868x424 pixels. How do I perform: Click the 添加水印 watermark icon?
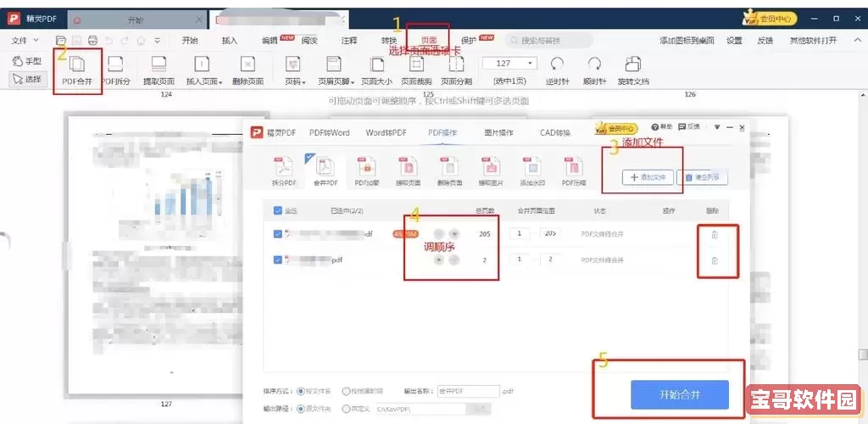532,166
